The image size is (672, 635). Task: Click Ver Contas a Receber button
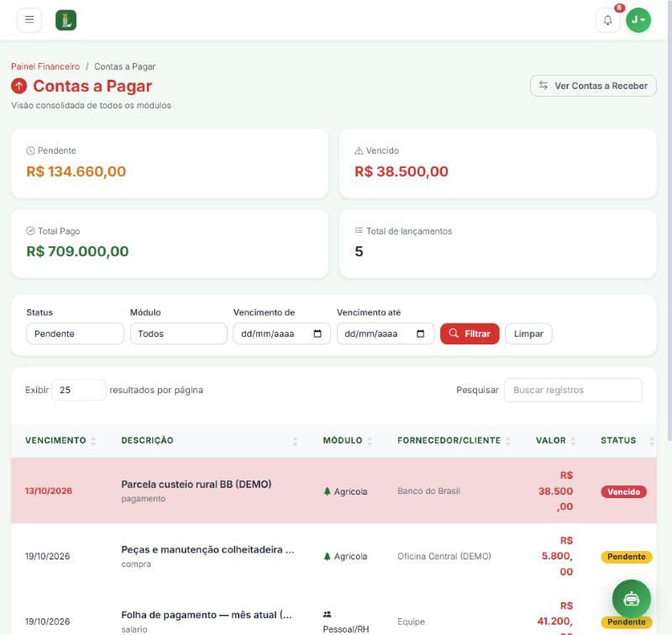pos(593,86)
